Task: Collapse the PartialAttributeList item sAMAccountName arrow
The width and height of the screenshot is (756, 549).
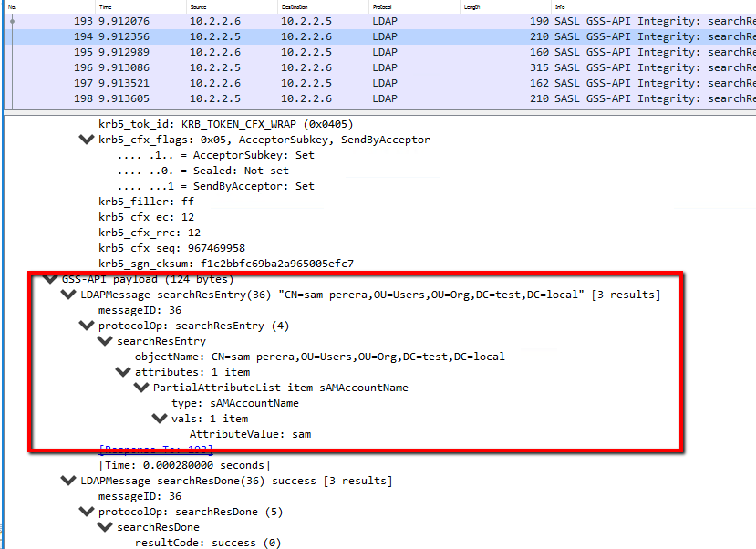Action: [141, 388]
